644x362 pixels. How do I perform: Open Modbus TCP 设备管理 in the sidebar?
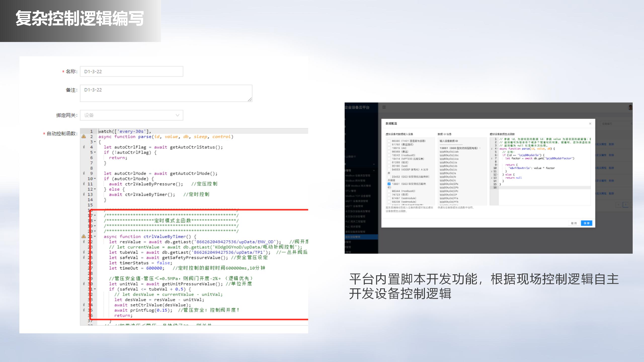[358, 196]
